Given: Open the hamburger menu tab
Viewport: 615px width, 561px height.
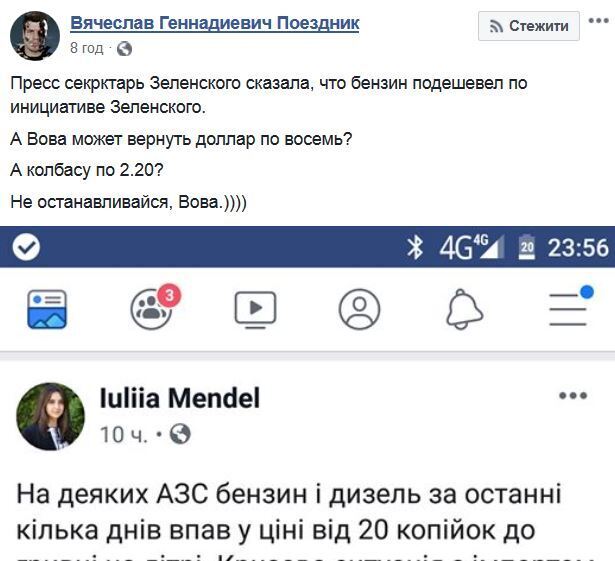Looking at the screenshot, I should click(x=568, y=309).
